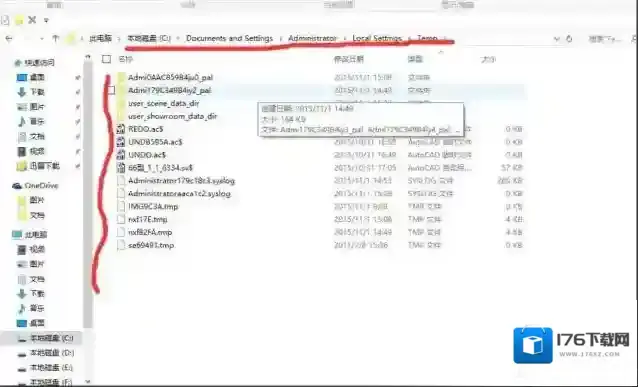Select the user_showroom_data_dir folder
The height and width of the screenshot is (387, 638).
173,116
